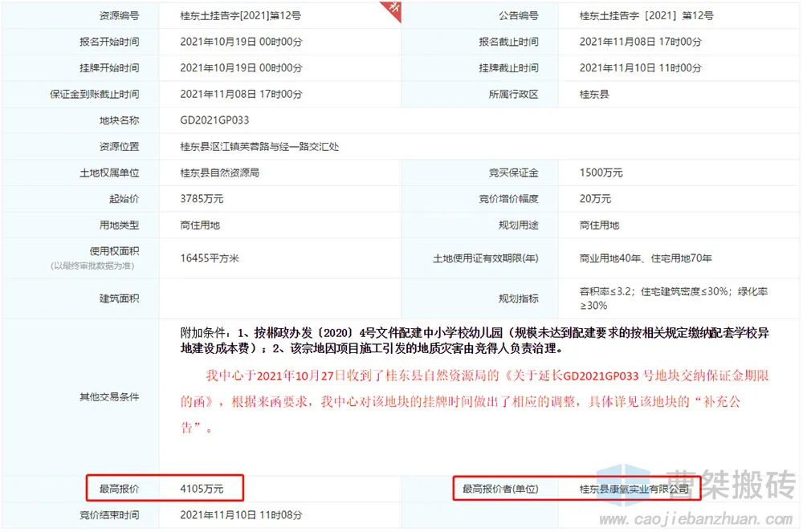803x532 pixels.
Task: Click the 竞价结束时间 label
Action: click(109, 515)
